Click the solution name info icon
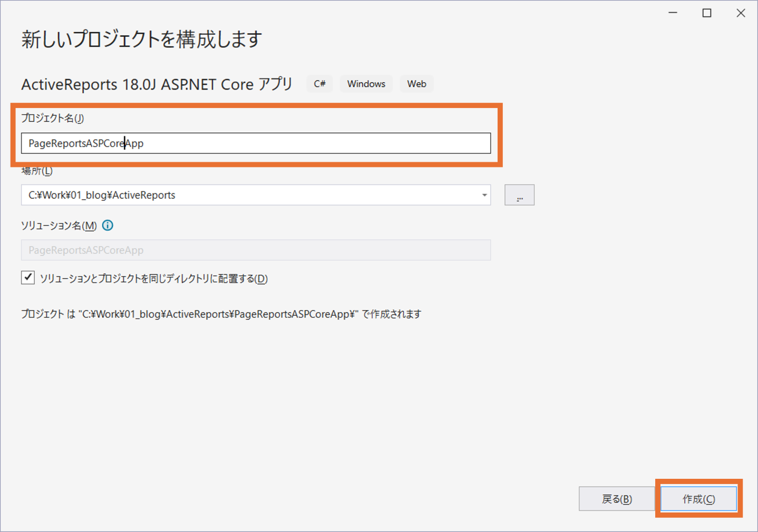758x532 pixels. click(108, 225)
